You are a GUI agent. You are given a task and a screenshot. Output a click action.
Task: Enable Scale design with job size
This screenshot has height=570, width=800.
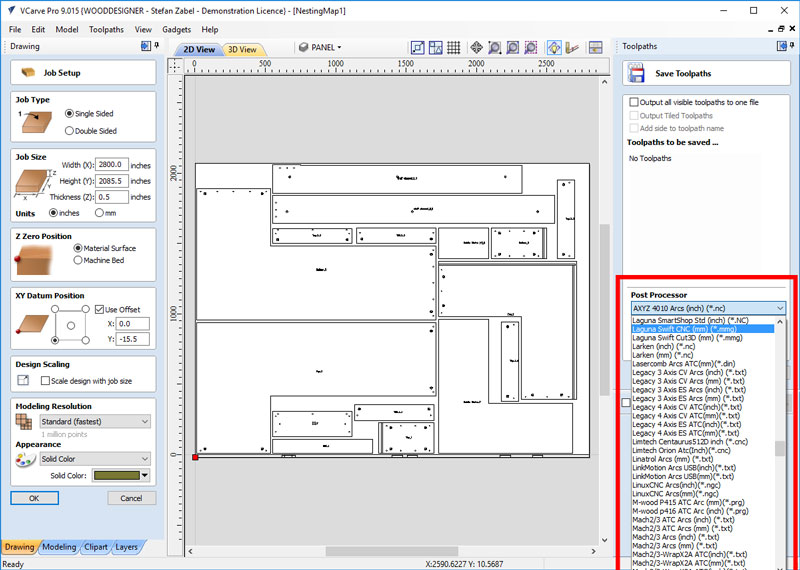click(x=45, y=381)
